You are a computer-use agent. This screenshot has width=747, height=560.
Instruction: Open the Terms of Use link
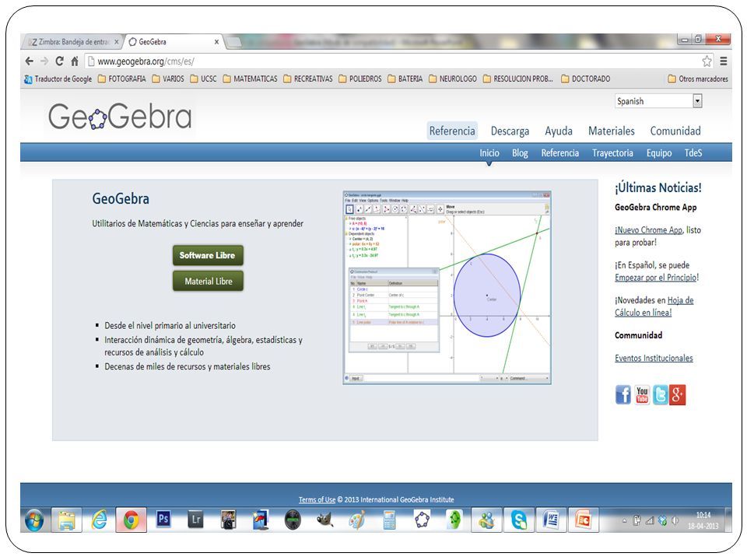(317, 499)
